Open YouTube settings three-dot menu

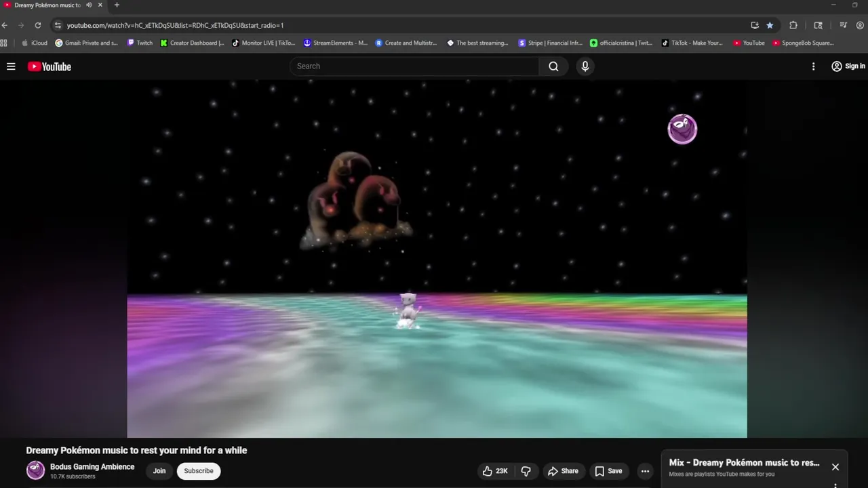tap(813, 66)
